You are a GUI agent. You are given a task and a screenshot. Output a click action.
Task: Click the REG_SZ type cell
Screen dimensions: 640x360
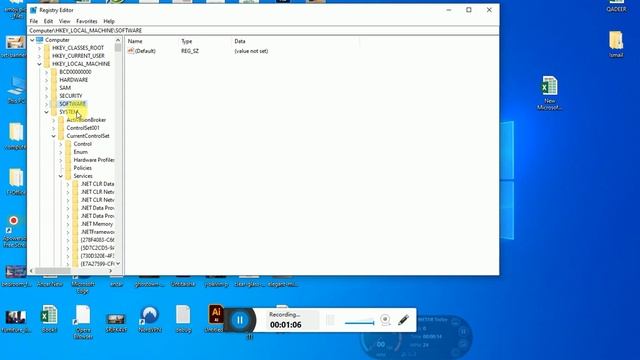(x=190, y=51)
